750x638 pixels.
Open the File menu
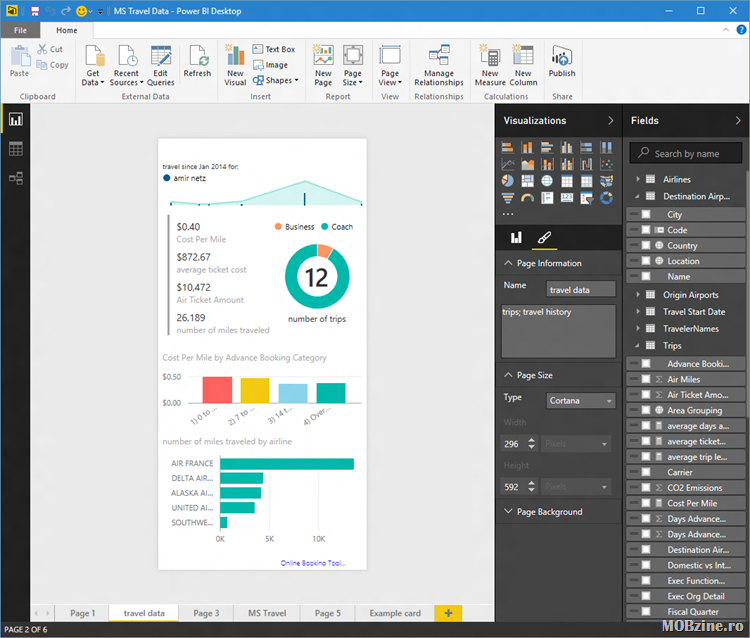tap(20, 30)
